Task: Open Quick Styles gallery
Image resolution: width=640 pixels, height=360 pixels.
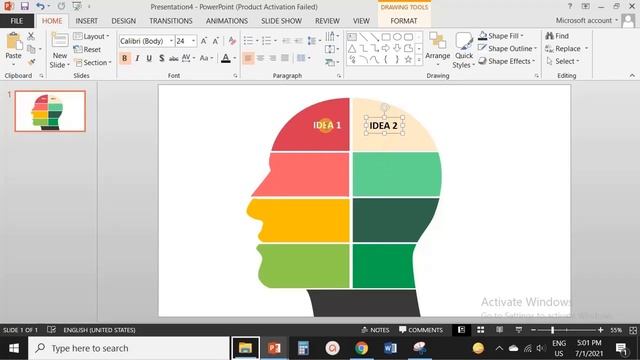Action: [x=464, y=41]
